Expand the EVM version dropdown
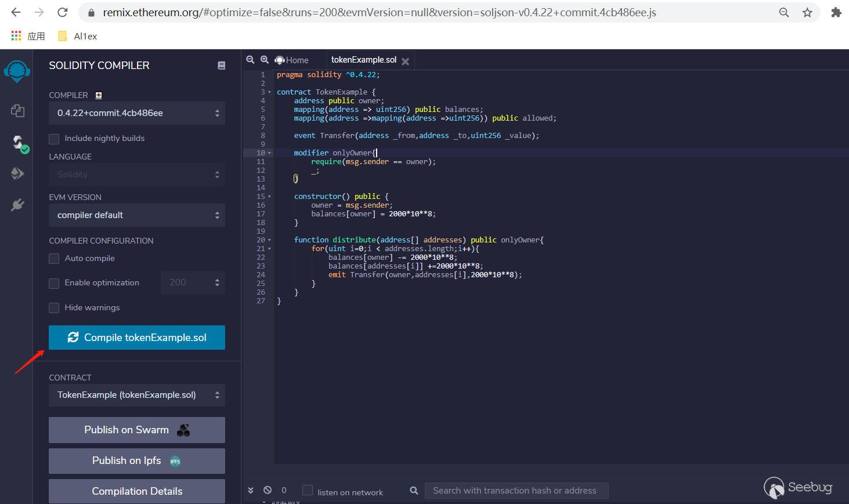 [x=137, y=215]
